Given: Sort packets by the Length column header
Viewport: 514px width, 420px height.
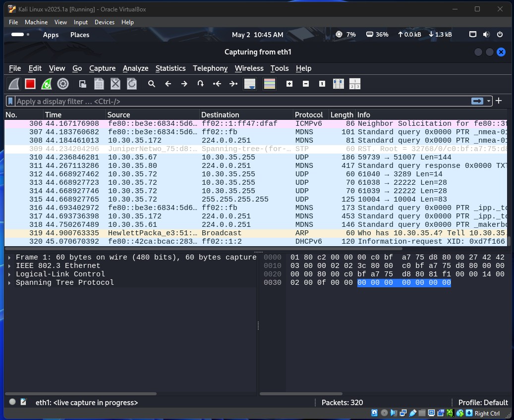Looking at the screenshot, I should pos(342,115).
